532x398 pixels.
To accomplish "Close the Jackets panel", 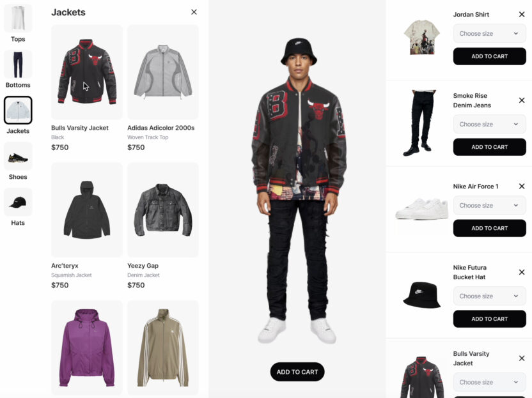I will [194, 12].
